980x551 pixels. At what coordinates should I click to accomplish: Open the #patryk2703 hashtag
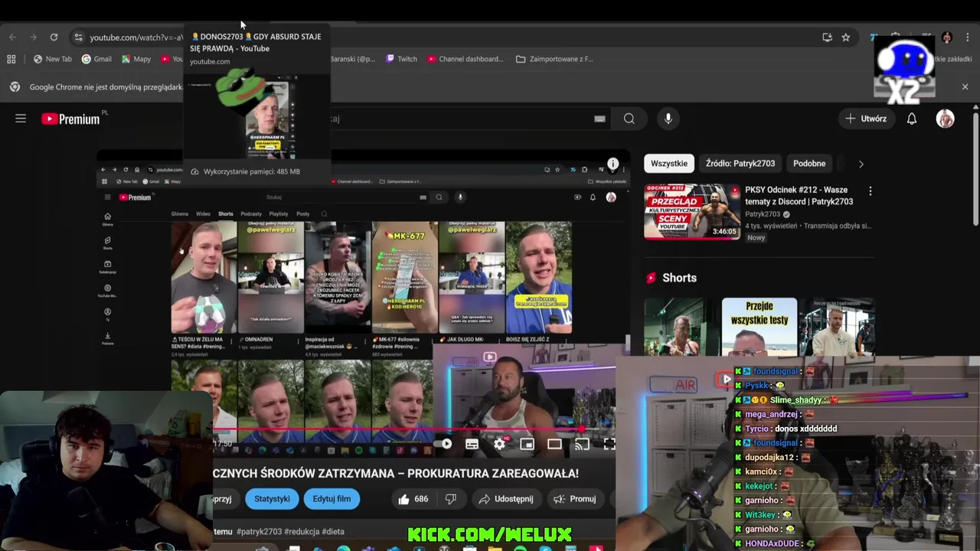(x=259, y=531)
